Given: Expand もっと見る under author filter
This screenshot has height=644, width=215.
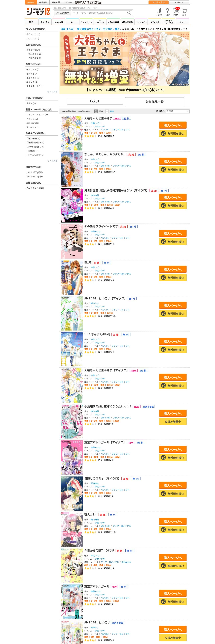Looking at the screenshot, I should 52,91.
